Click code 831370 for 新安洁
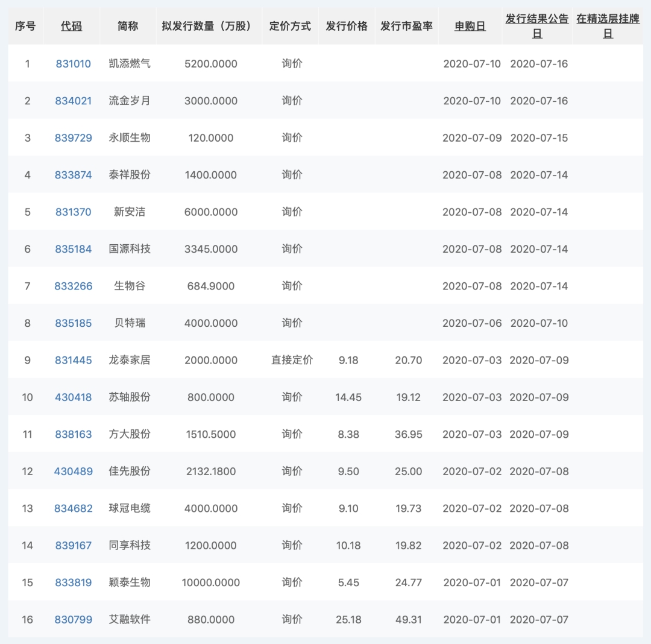This screenshot has height=644, width=651. [x=74, y=212]
